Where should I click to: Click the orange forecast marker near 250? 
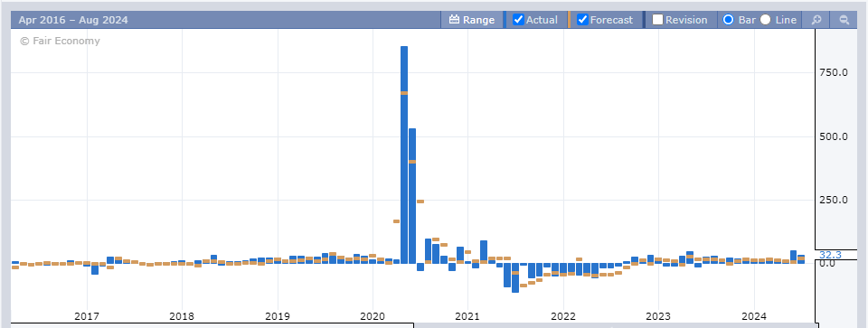point(420,201)
